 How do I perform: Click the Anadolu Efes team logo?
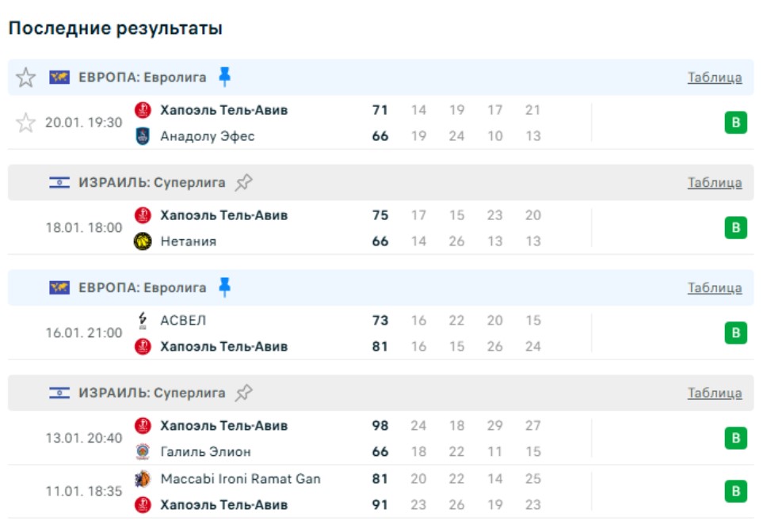point(143,136)
